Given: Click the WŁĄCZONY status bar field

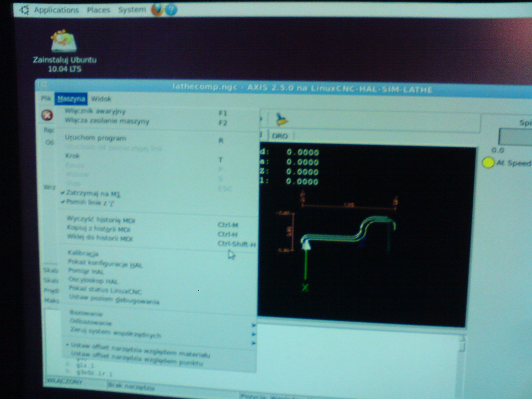Looking at the screenshot, I should pos(74,382).
